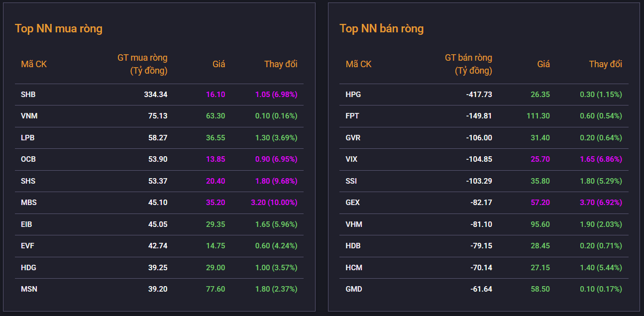This screenshot has height=316, width=644.
Task: Open the VHM ticker
Action: pos(354,224)
